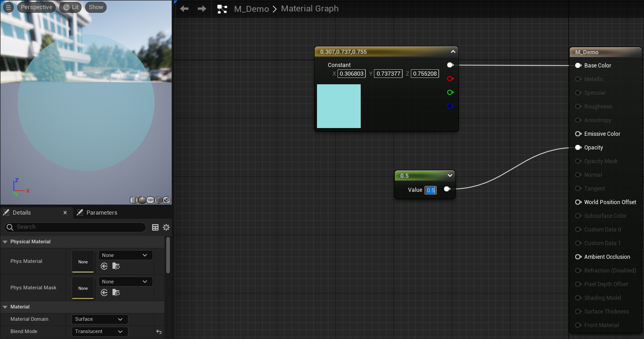
Task: Click the red channel output pin
Action: point(450,79)
